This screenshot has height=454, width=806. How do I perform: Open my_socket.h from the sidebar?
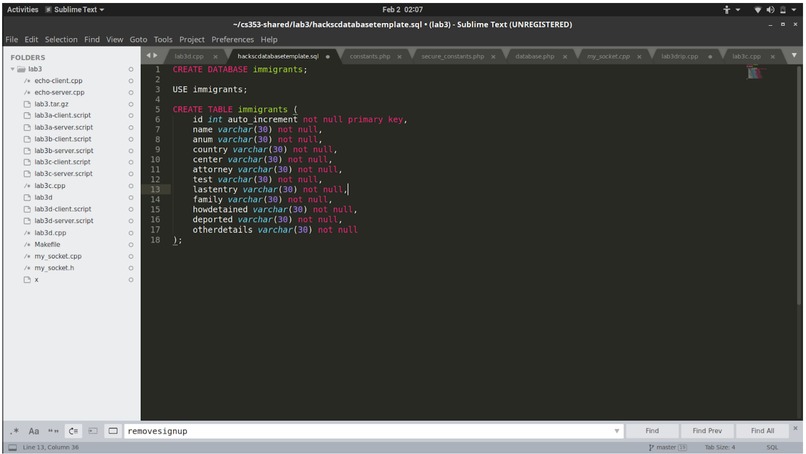click(54, 268)
